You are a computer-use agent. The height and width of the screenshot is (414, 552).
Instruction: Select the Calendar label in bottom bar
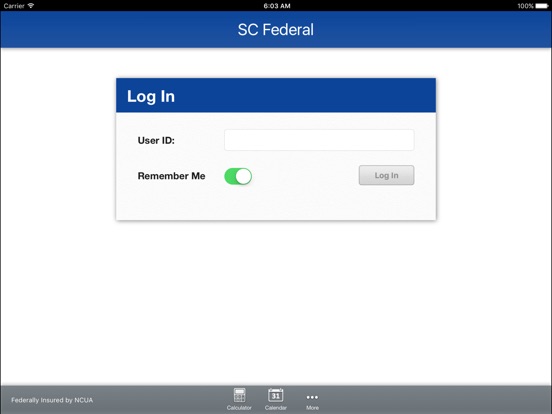(276, 408)
